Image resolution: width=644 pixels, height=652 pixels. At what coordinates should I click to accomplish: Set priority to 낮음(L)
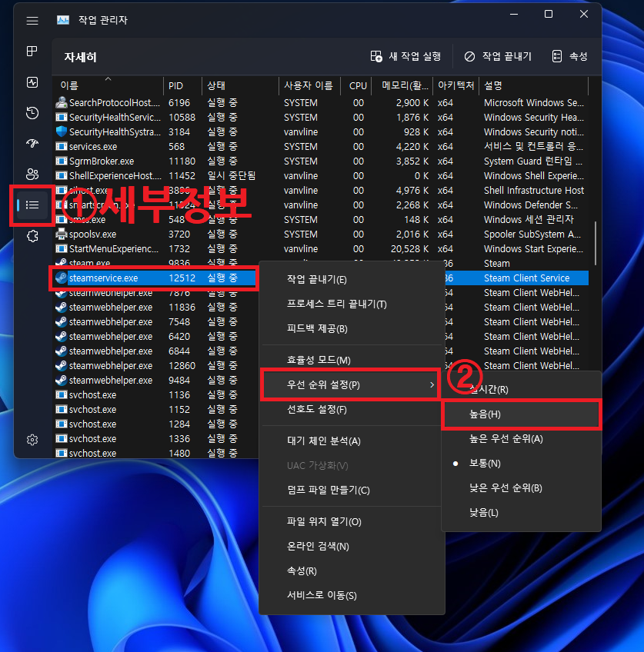pyautogui.click(x=521, y=512)
